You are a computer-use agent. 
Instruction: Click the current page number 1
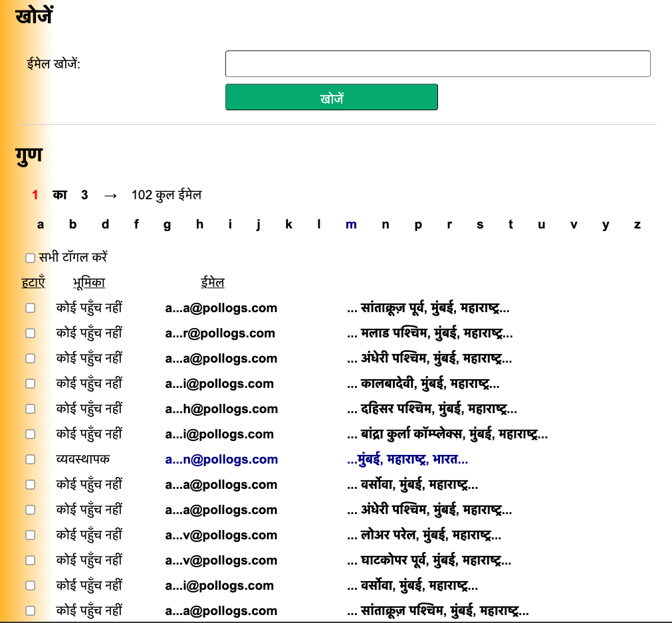(x=35, y=195)
